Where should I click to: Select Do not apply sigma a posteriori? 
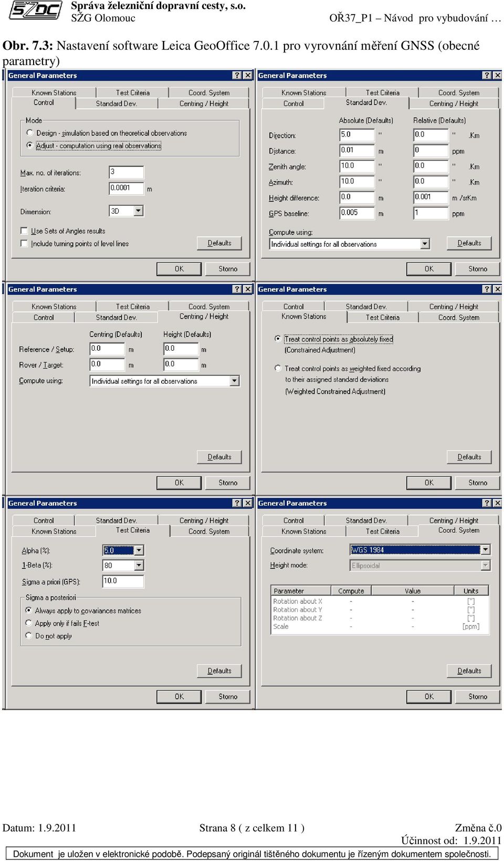(29, 635)
